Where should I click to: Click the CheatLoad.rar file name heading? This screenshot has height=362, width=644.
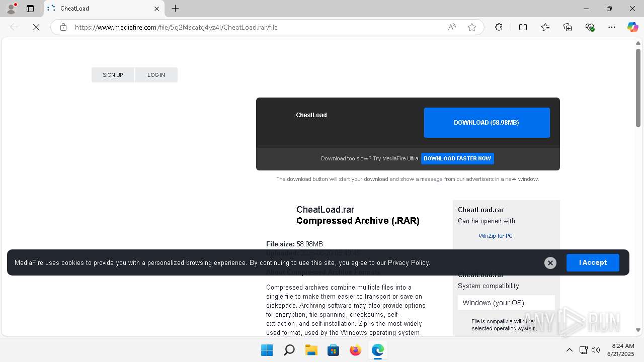tap(325, 210)
